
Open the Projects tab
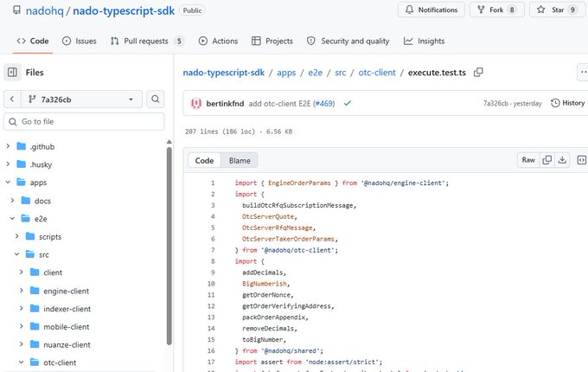click(272, 41)
